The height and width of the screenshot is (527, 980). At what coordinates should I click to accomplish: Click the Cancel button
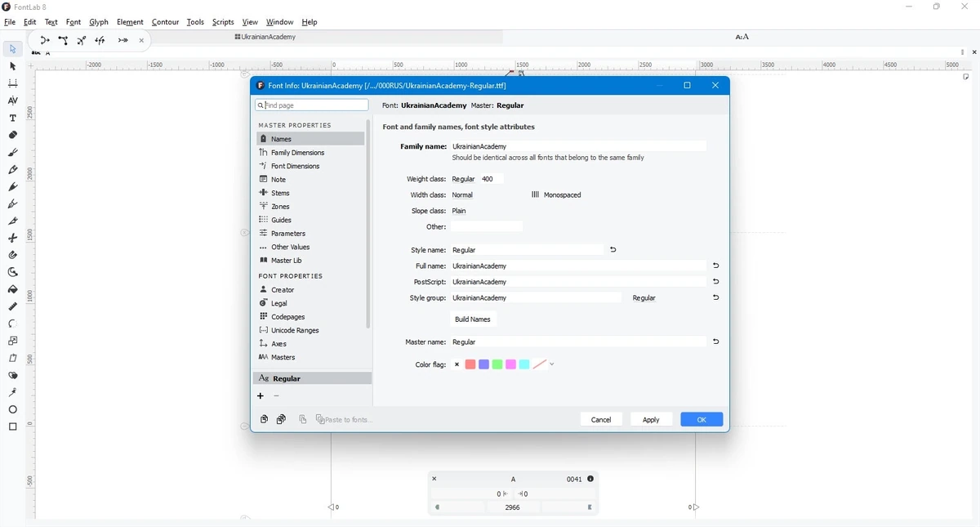(x=601, y=419)
